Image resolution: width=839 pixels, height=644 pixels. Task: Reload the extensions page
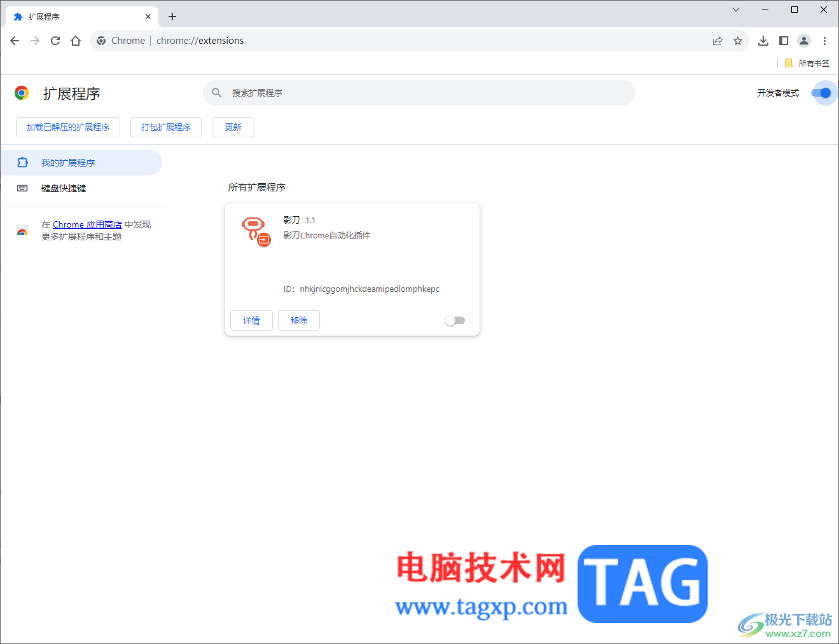coord(55,40)
